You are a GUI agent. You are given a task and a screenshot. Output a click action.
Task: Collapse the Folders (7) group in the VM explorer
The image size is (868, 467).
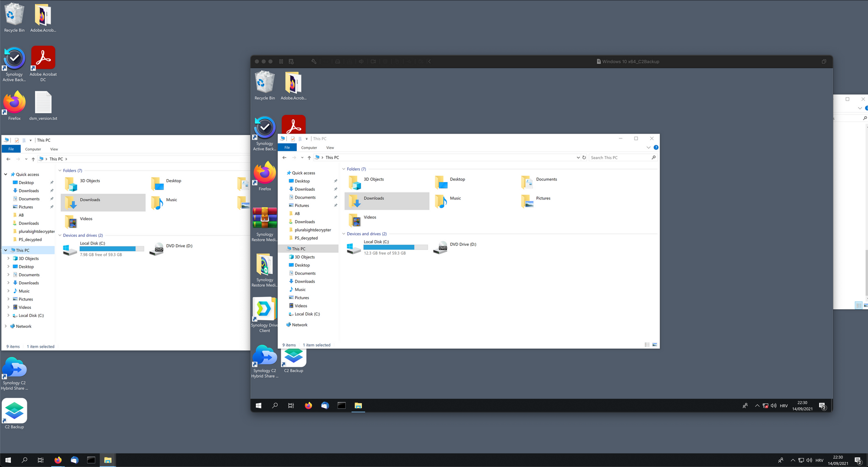344,169
